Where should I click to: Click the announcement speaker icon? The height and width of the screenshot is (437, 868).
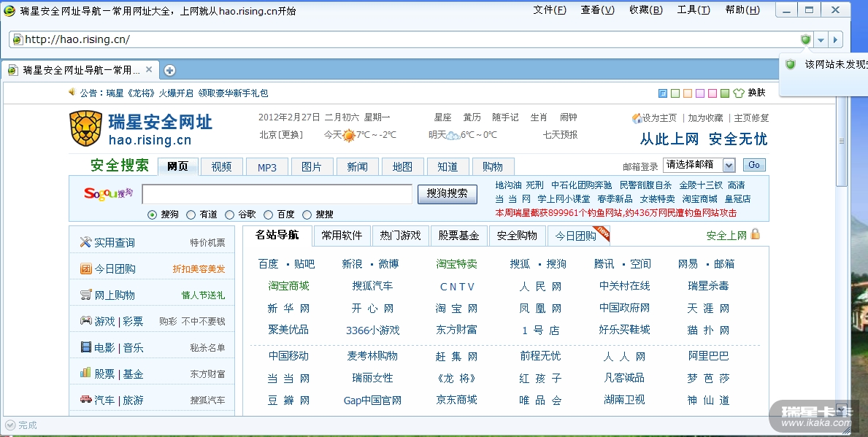[72, 92]
